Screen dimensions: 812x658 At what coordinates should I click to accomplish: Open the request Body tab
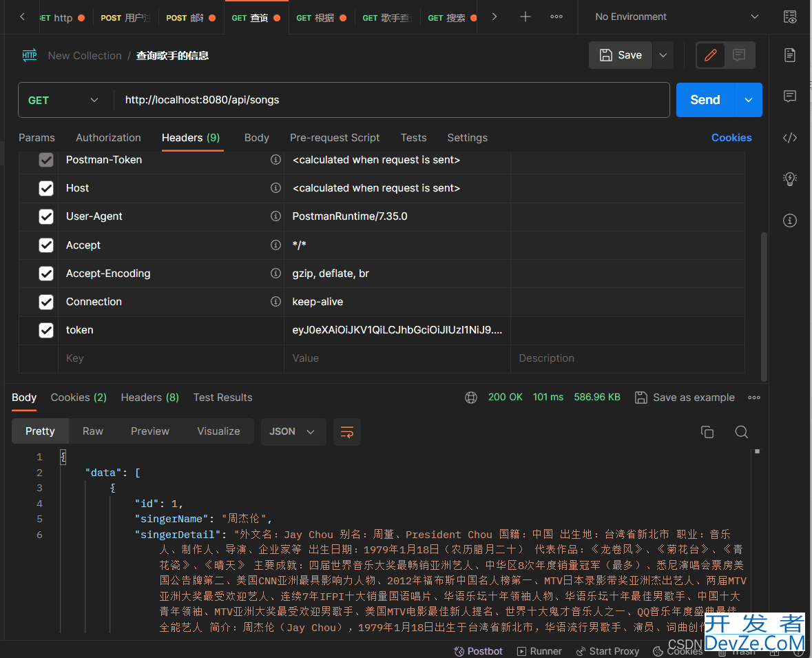[x=256, y=138]
